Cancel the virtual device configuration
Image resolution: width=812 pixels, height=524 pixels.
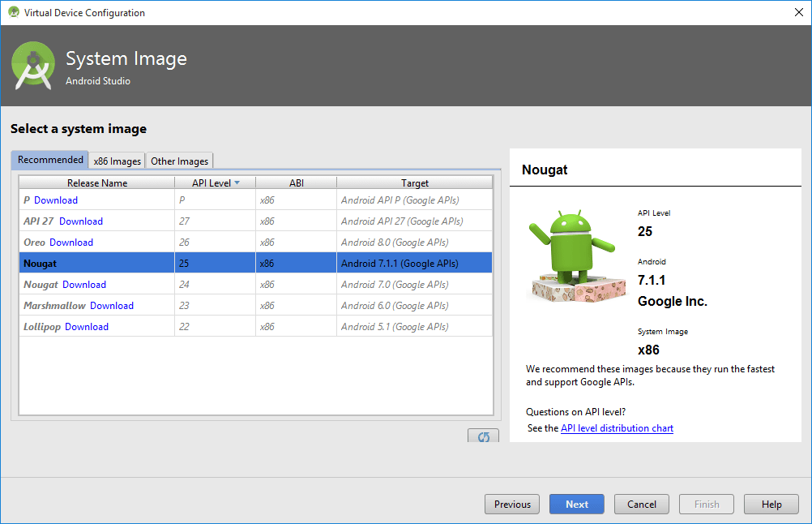641,504
